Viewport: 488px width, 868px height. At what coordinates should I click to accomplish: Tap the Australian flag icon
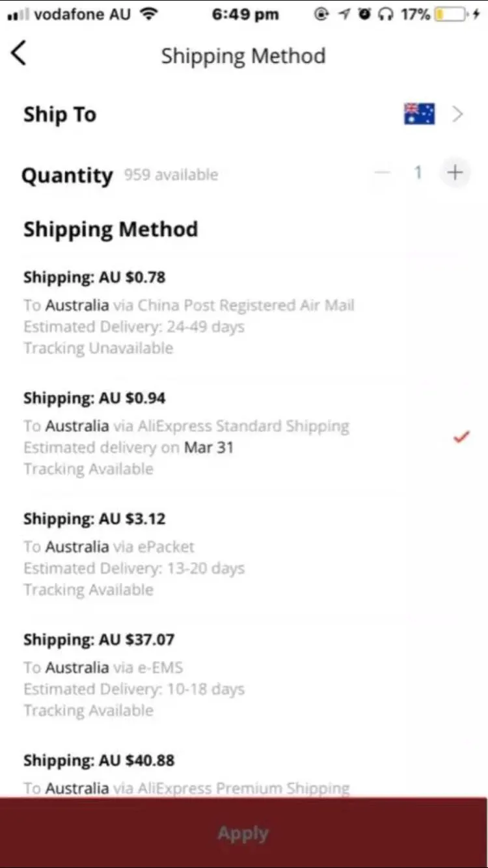[419, 114]
